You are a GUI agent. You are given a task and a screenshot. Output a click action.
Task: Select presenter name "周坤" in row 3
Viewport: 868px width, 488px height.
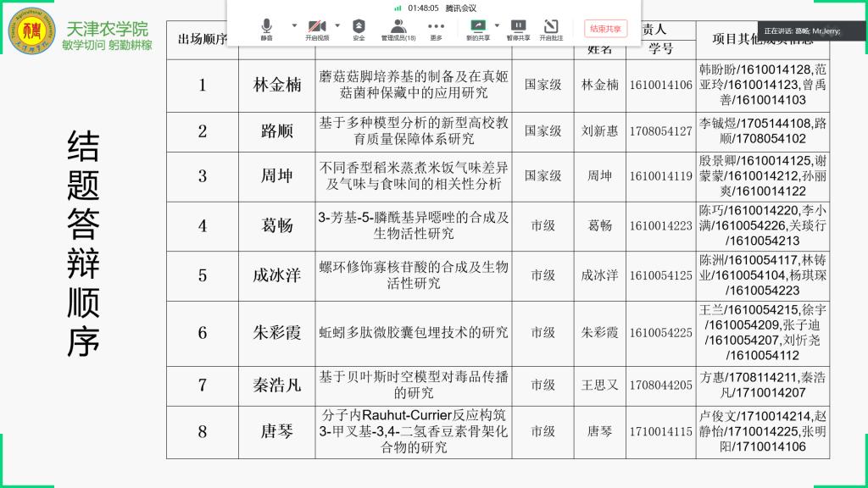pyautogui.click(x=277, y=176)
